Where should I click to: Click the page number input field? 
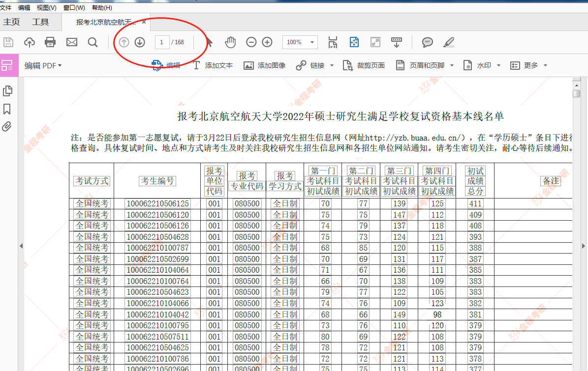pyautogui.click(x=161, y=42)
